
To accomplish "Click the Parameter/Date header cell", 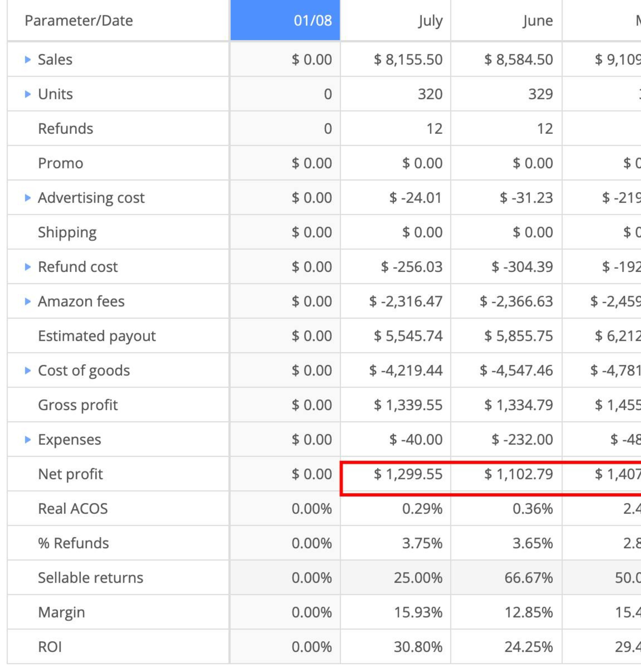I will pos(79,20).
